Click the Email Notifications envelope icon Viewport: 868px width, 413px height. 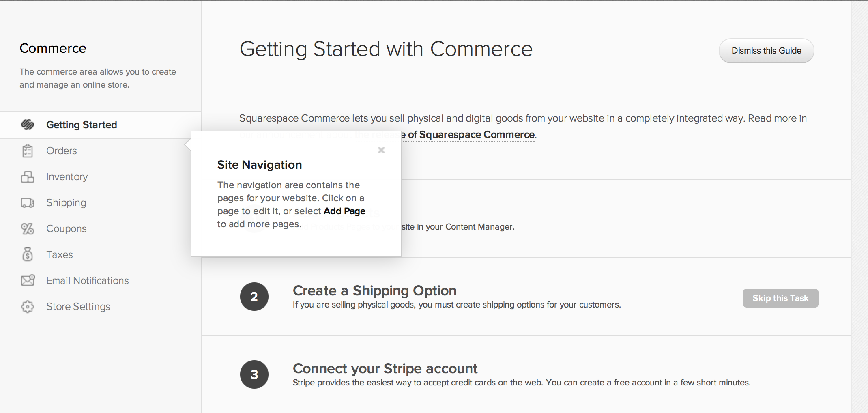tap(28, 280)
